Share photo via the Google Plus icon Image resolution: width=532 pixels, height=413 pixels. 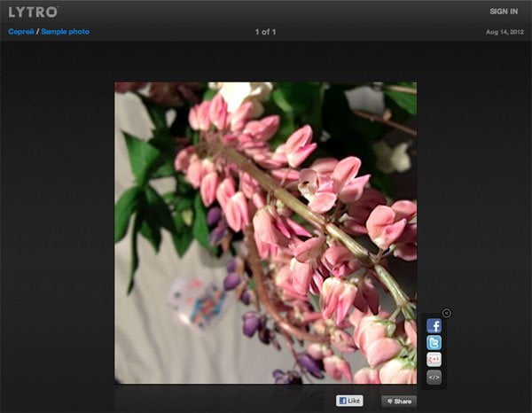coord(434,360)
